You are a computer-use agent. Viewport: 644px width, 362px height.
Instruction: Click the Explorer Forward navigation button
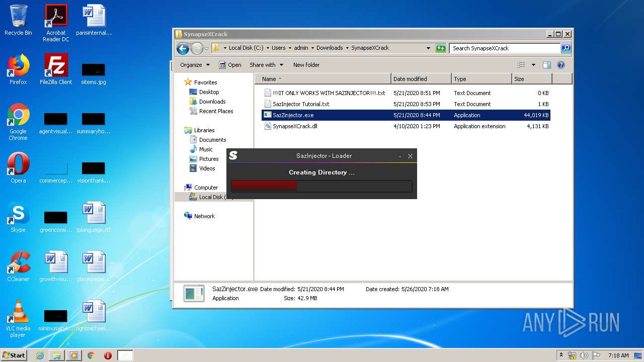click(197, 48)
